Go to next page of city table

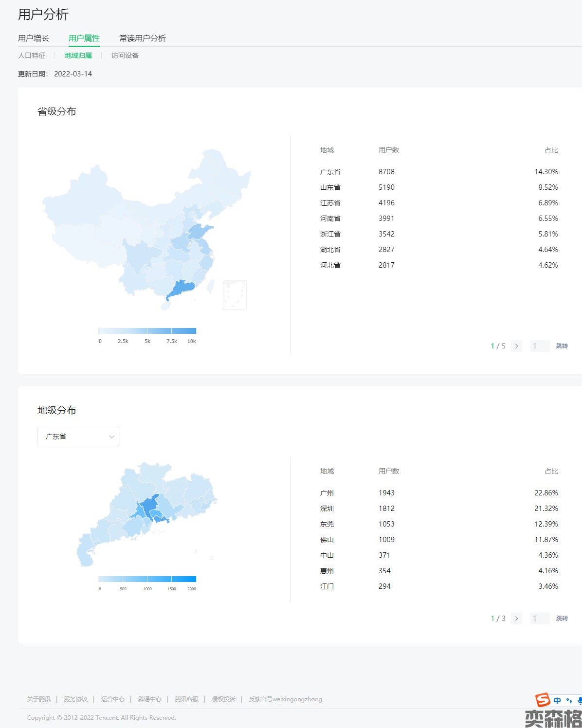coord(516,619)
